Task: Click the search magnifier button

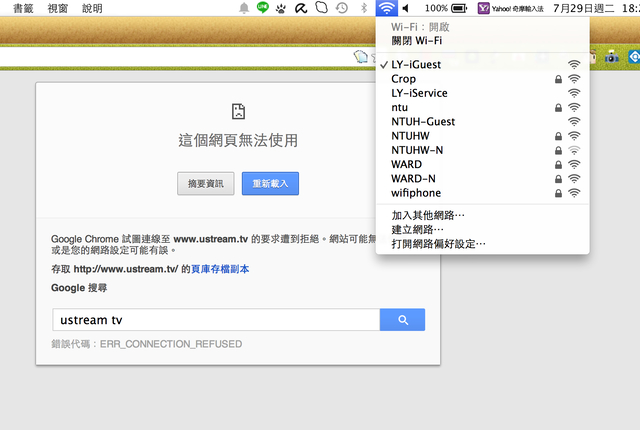Action: click(402, 320)
